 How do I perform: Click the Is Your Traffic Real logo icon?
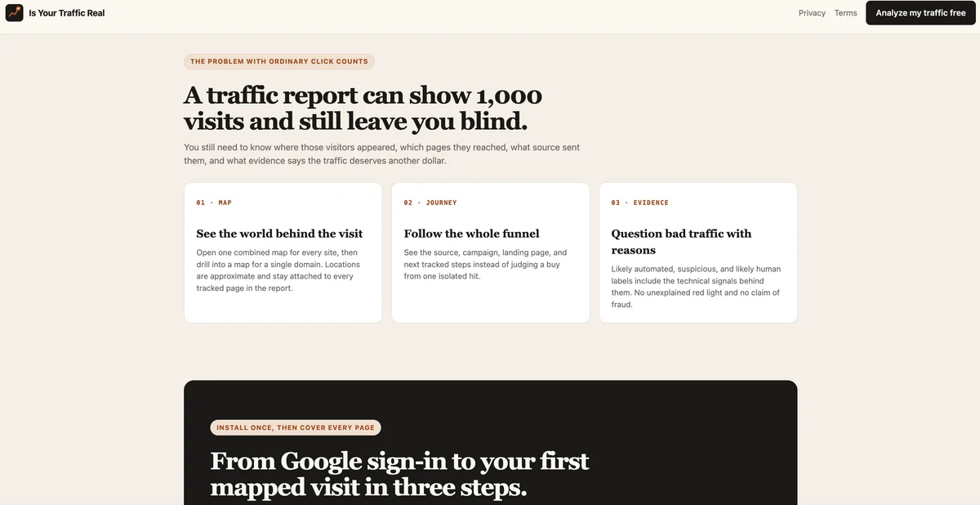click(14, 13)
